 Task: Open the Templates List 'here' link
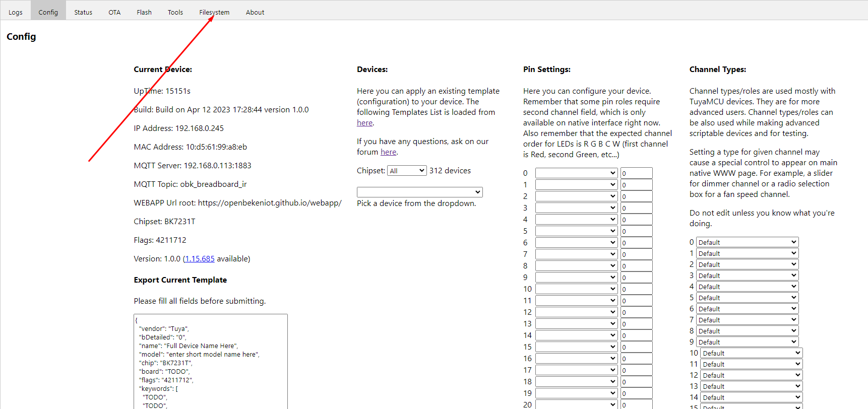click(364, 123)
